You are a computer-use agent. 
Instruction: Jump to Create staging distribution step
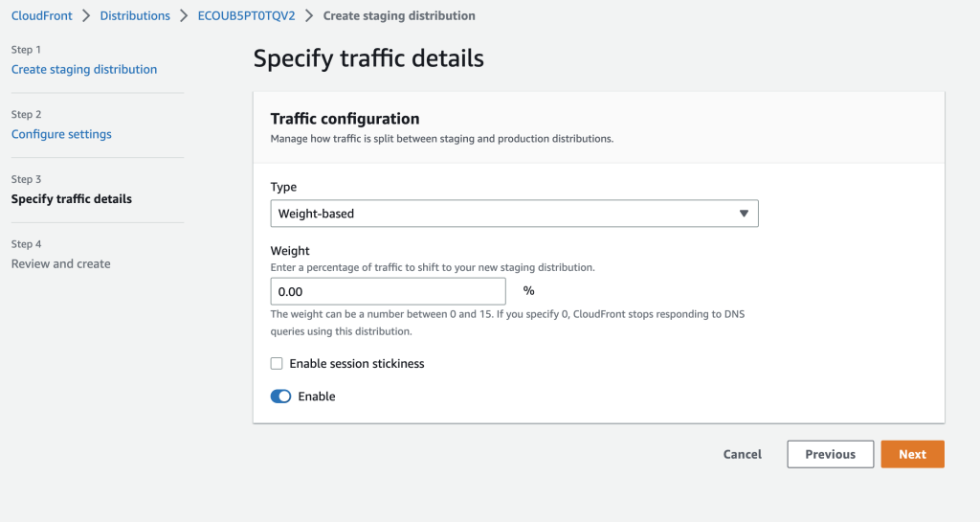point(84,69)
